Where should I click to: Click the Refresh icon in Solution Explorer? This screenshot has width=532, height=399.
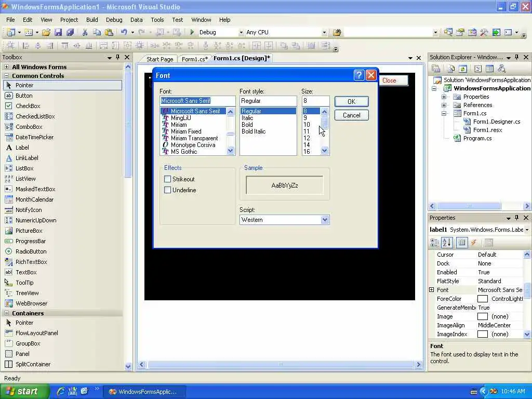click(x=463, y=69)
